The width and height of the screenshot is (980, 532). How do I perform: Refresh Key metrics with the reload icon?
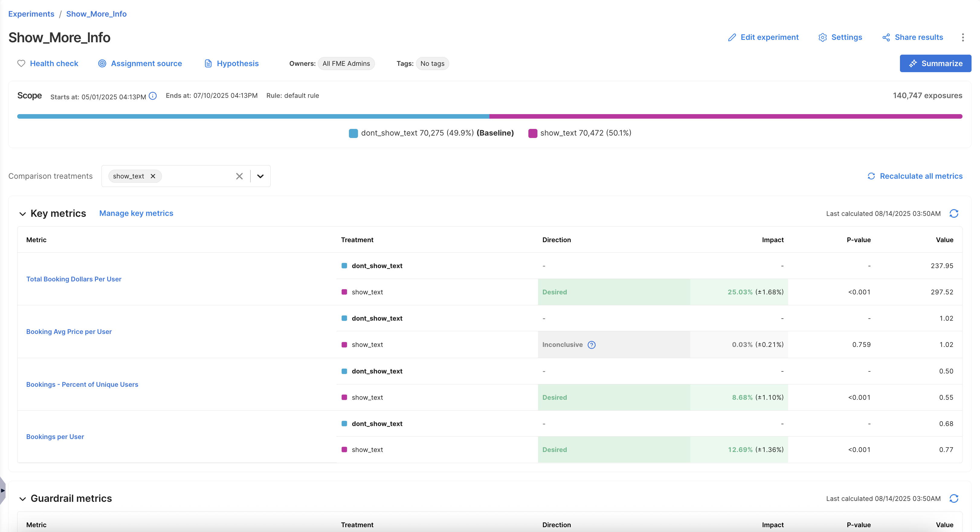pyautogui.click(x=953, y=214)
